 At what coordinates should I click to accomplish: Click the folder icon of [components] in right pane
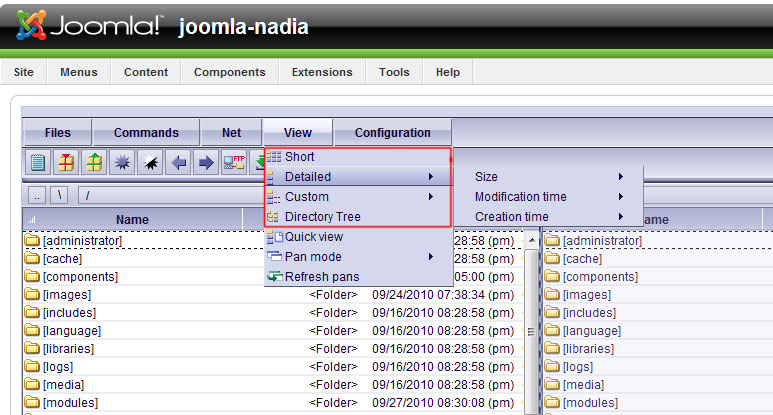552,277
